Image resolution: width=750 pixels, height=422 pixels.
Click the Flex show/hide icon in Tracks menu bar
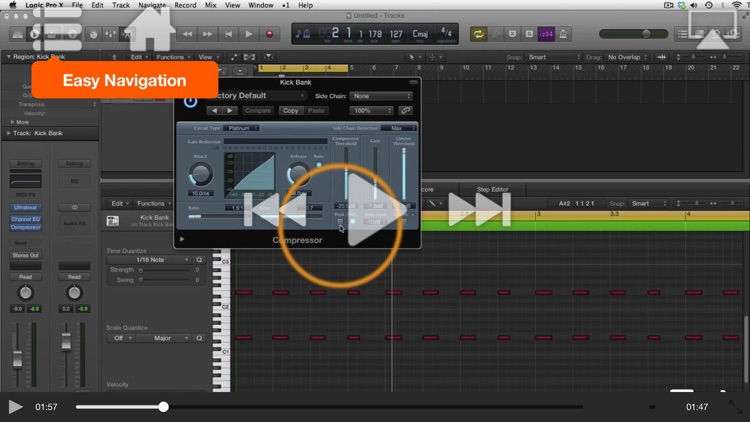click(249, 57)
